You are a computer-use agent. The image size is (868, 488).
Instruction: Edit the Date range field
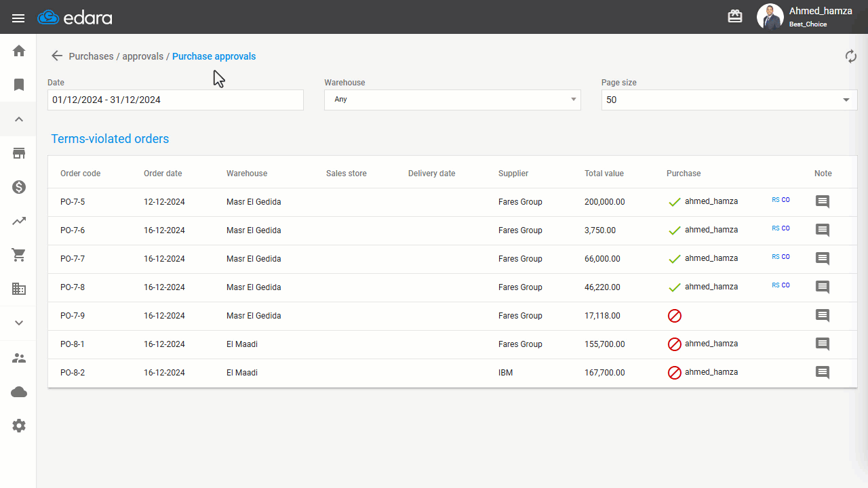pyautogui.click(x=176, y=100)
